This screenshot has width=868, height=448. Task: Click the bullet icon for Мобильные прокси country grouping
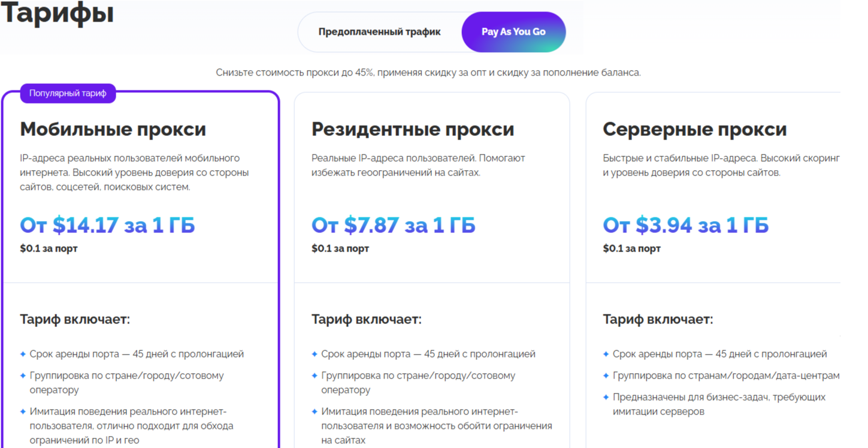click(23, 376)
